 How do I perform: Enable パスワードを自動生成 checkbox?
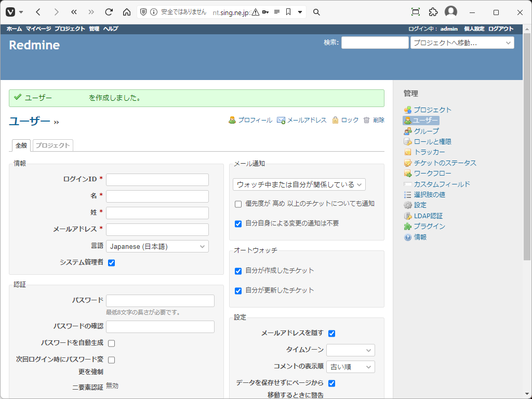click(x=111, y=343)
